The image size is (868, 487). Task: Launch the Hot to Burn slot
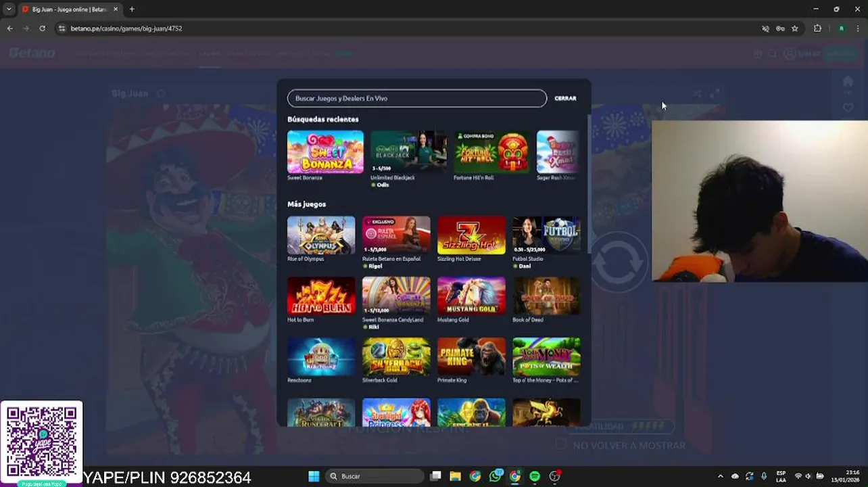point(321,296)
